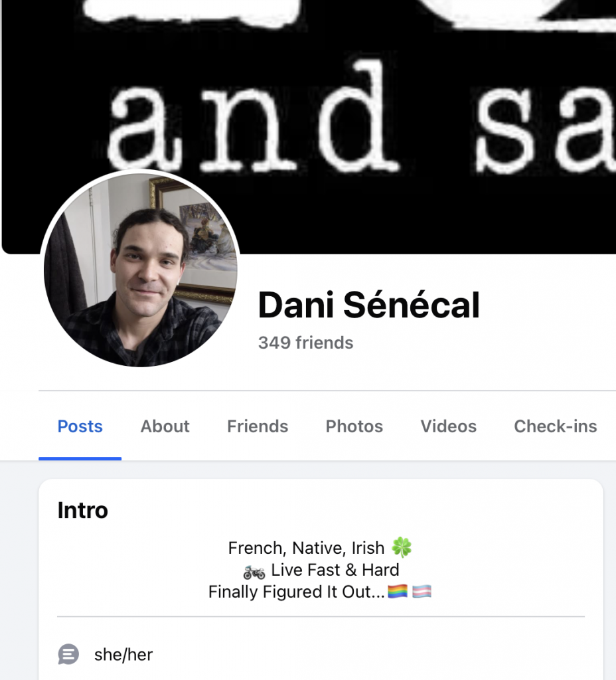Click the rainbow pride flag emoji

tap(398, 592)
